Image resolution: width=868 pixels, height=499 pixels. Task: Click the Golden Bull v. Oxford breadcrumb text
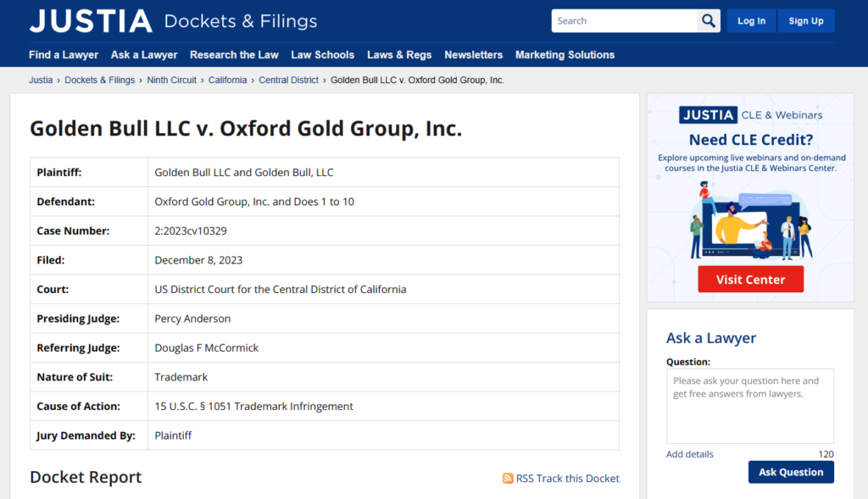pyautogui.click(x=417, y=80)
